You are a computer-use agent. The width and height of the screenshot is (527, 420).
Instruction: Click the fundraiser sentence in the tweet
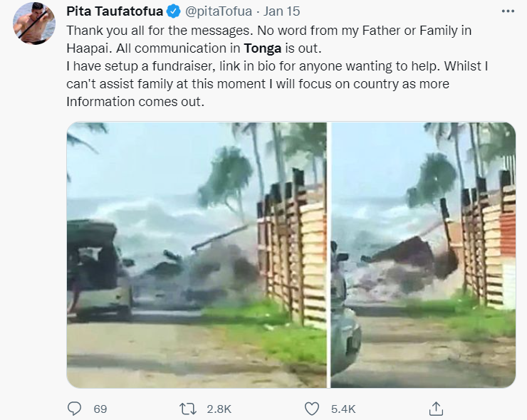pos(253,66)
